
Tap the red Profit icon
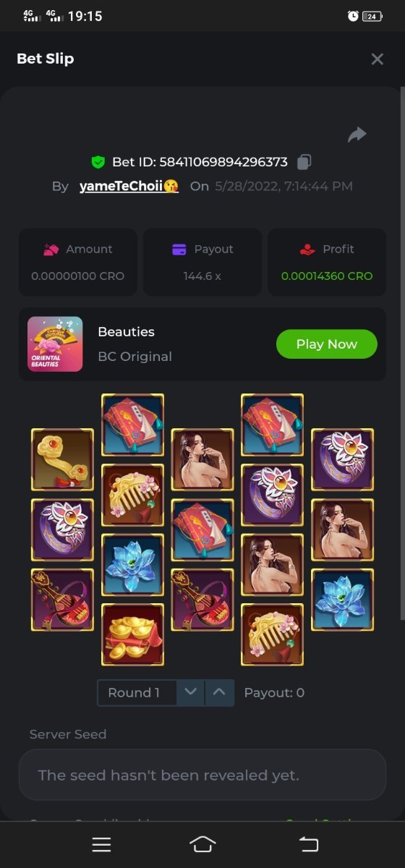[x=307, y=250]
